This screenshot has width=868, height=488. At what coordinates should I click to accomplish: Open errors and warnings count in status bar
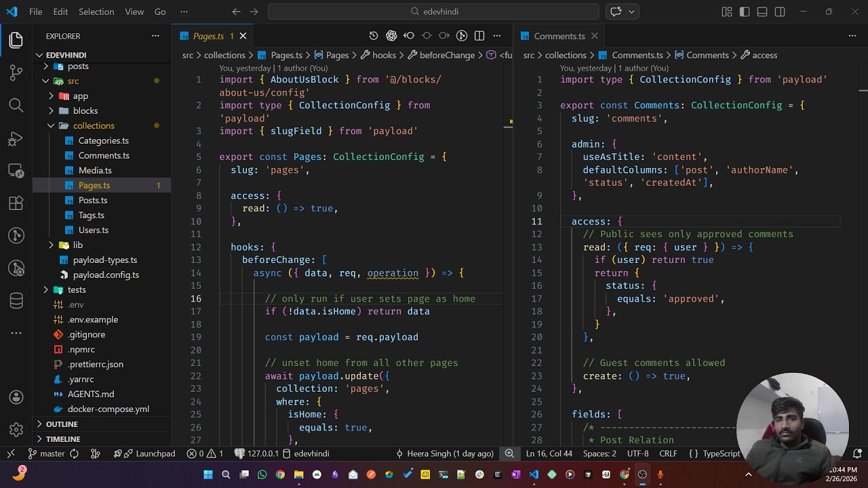[x=205, y=453]
